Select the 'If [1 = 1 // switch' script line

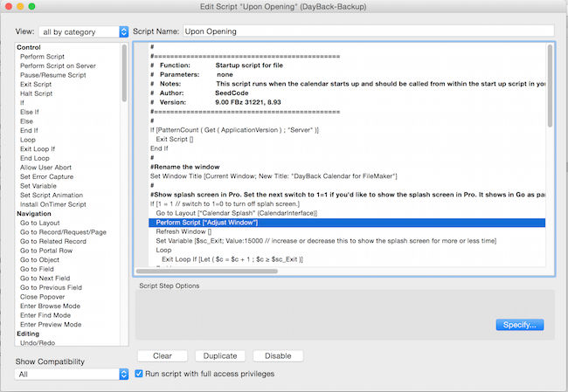[x=225, y=203]
